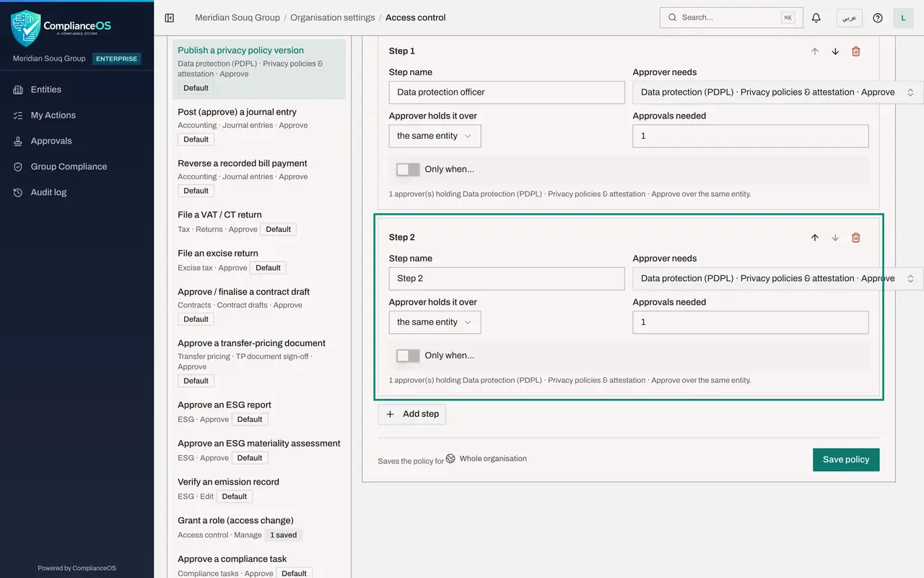
Task: Open Step 1 'Approver needs' dropdown
Action: pos(777,92)
